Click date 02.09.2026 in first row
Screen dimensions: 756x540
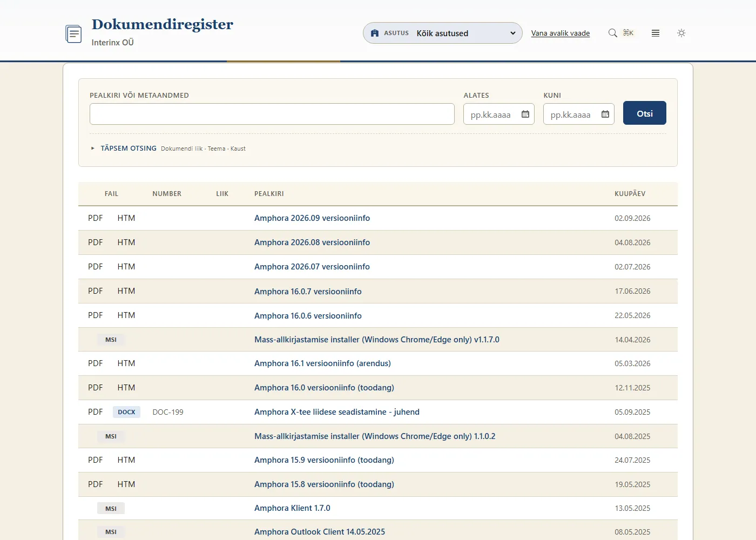(x=632, y=218)
